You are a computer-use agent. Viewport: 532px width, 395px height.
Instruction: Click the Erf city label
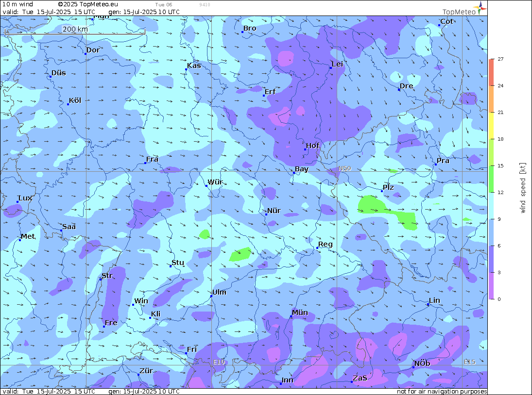[x=270, y=92]
